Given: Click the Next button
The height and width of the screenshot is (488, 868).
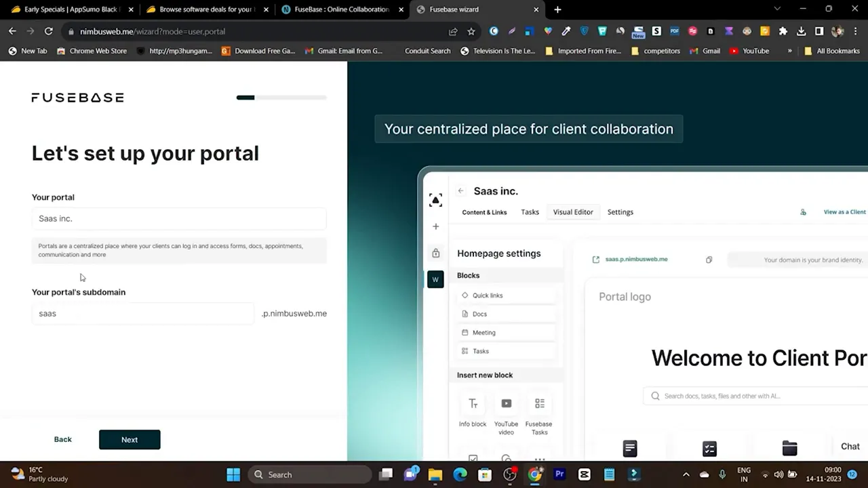Looking at the screenshot, I should click(x=129, y=439).
